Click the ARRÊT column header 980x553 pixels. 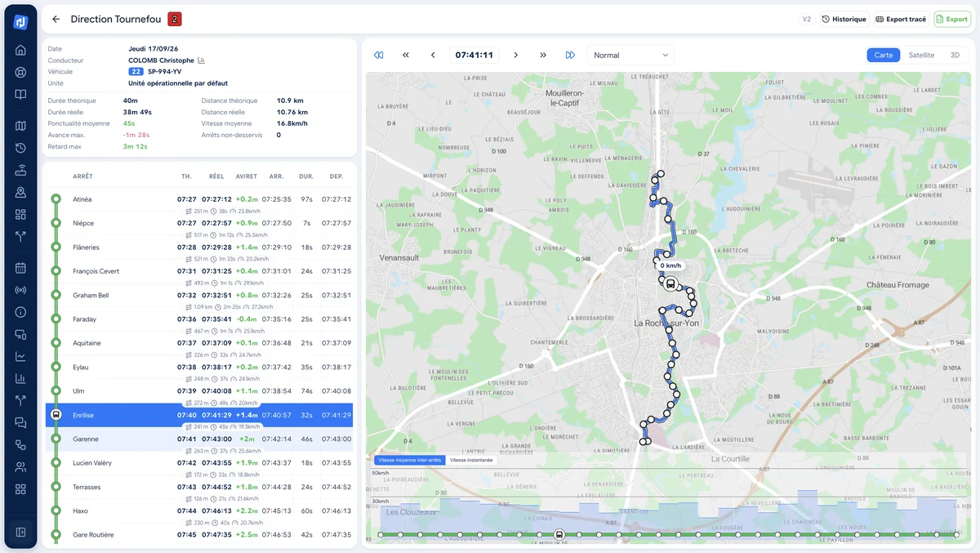tap(82, 176)
